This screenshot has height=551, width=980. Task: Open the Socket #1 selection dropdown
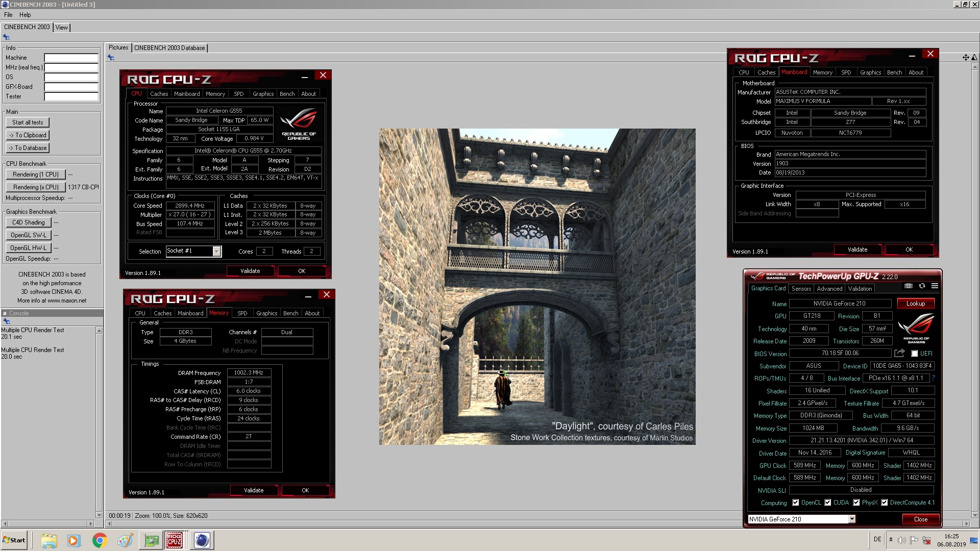pos(217,251)
